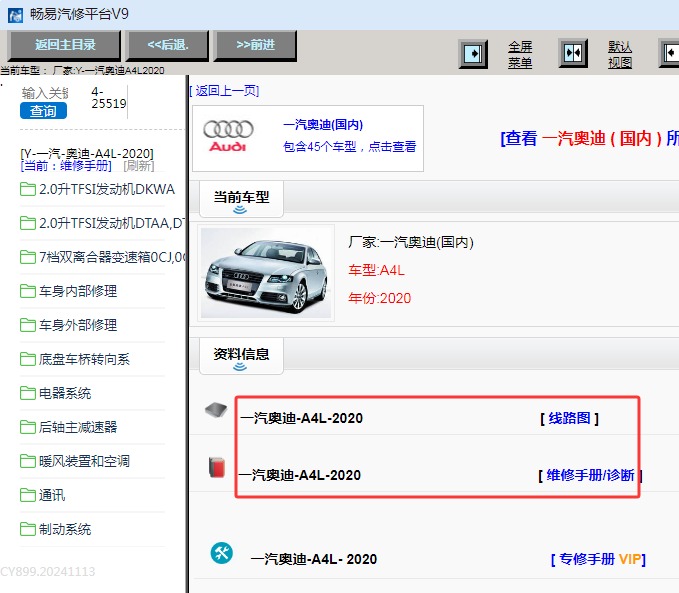
Task: Click [查看 一汽奥迪(国内) 所有 link
Action: coord(589,139)
